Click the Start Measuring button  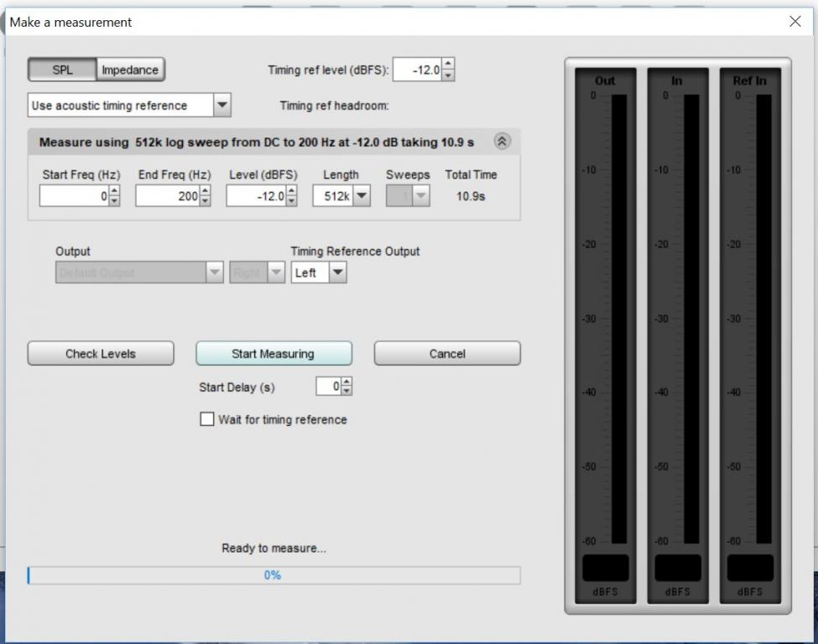point(274,354)
